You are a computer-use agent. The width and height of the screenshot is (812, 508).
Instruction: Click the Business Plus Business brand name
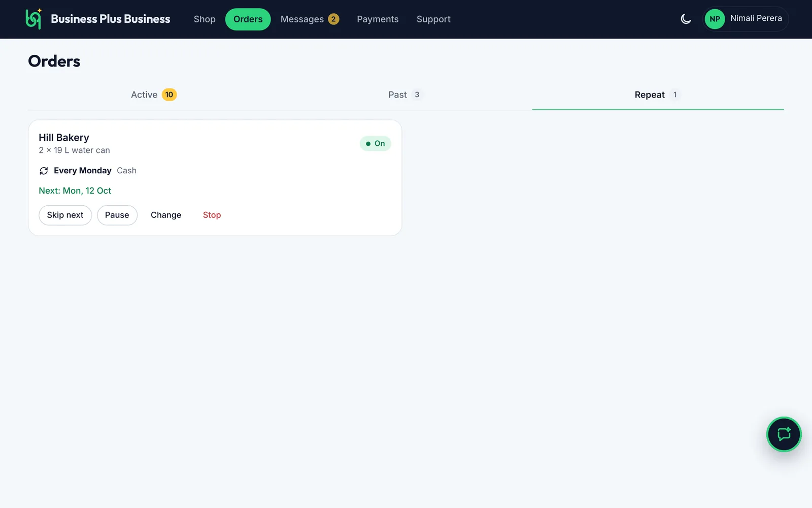point(110,19)
